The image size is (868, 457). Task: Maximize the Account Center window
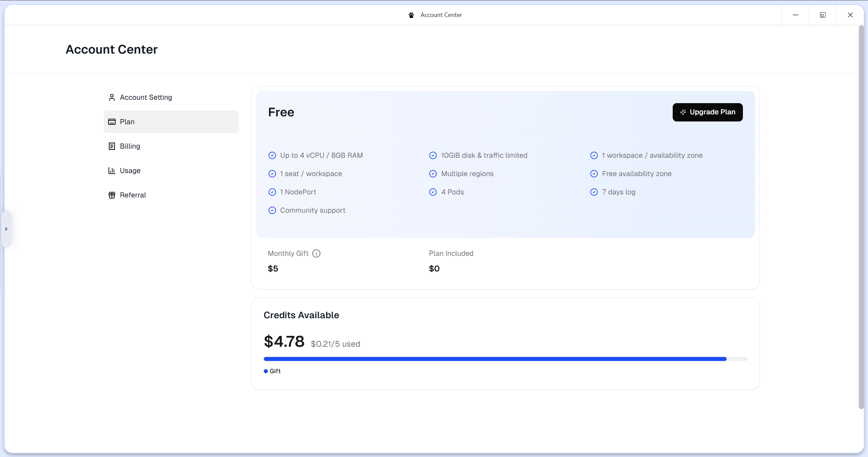(823, 15)
